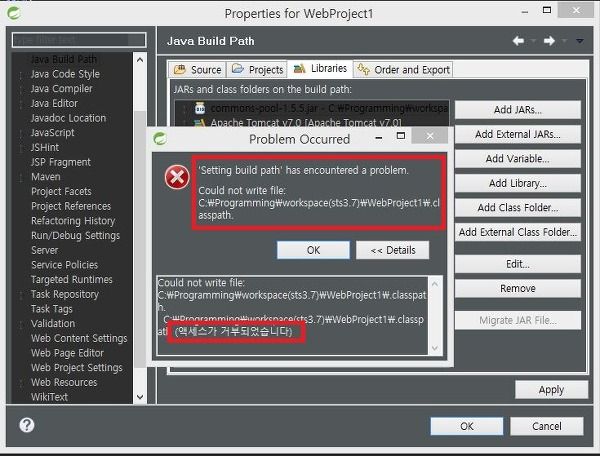Click the Add JARs... button
The image size is (600, 456).
click(x=517, y=110)
